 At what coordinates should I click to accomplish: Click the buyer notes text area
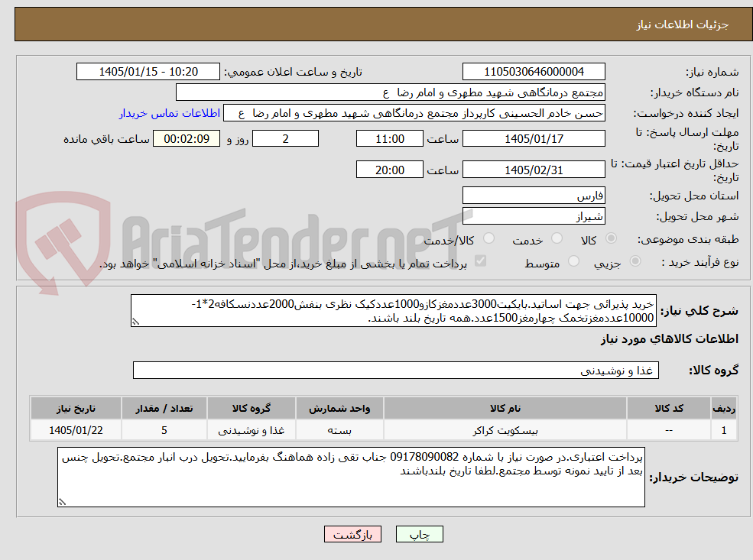click(351, 477)
